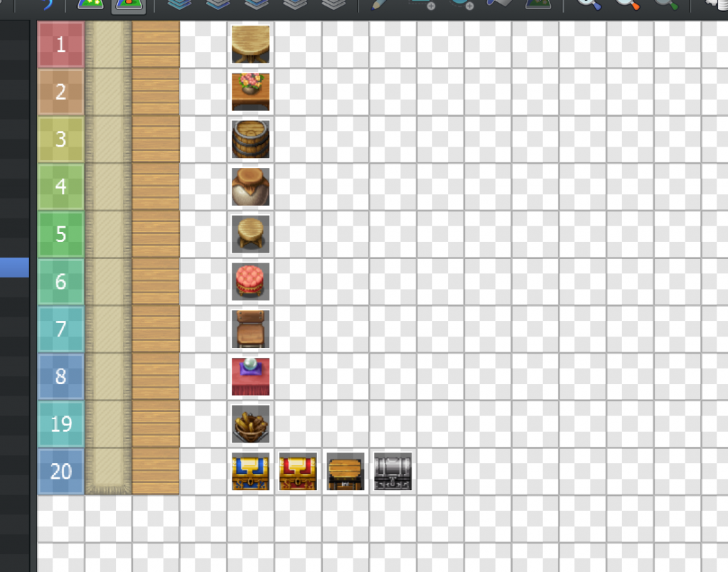Click the blue magnifier zoom icon
Viewport: 728px width, 572px height.
tap(589, 5)
